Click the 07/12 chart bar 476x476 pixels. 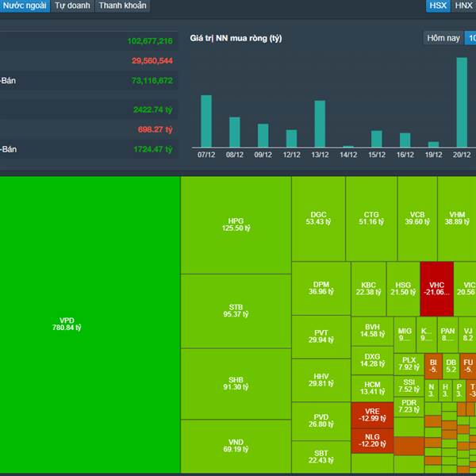206,121
